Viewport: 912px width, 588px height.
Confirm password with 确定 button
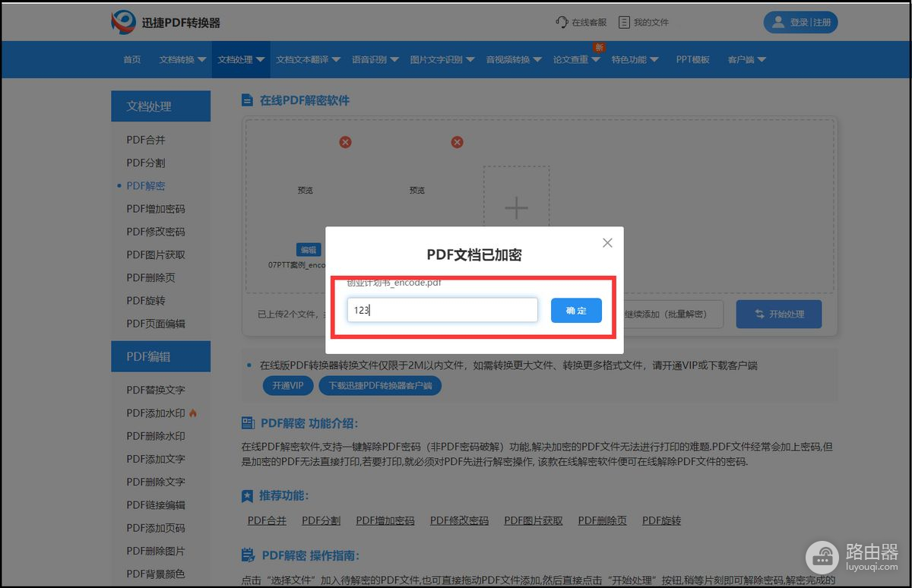(576, 310)
